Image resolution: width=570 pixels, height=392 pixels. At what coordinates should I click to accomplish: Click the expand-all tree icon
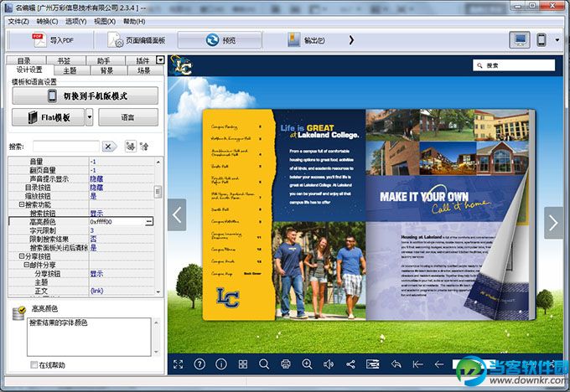(x=130, y=147)
